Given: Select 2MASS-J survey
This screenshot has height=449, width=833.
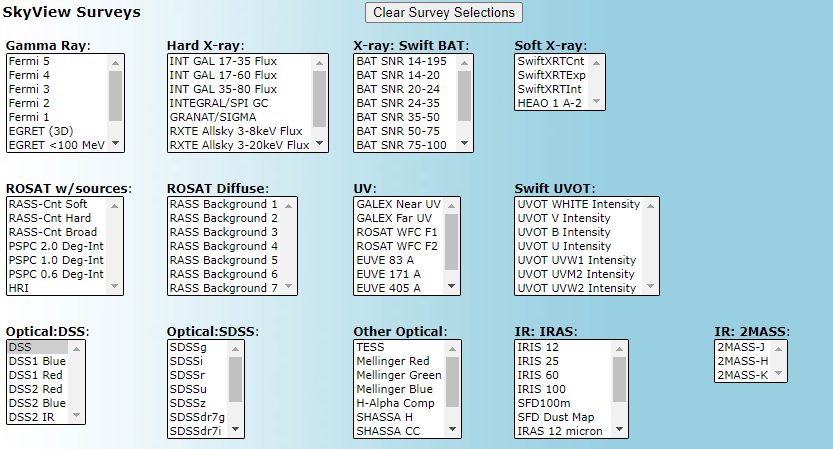Looking at the screenshot, I should click(742, 347).
